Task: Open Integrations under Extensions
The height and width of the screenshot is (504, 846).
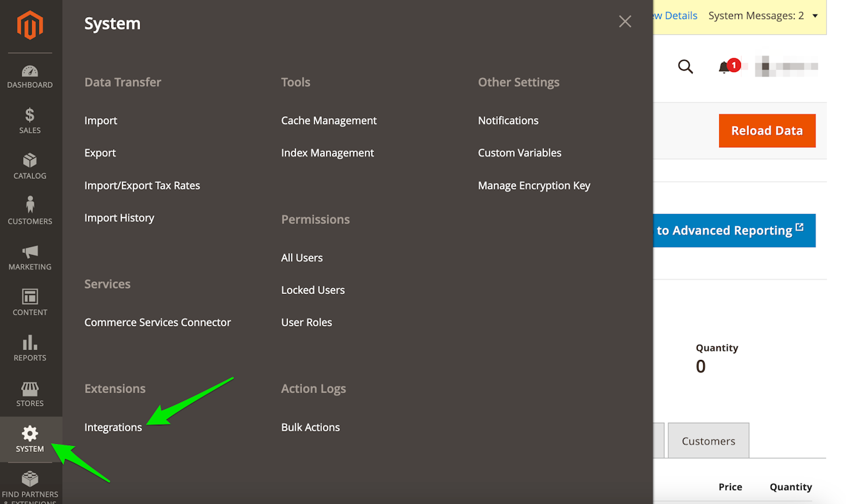Action: (x=113, y=427)
